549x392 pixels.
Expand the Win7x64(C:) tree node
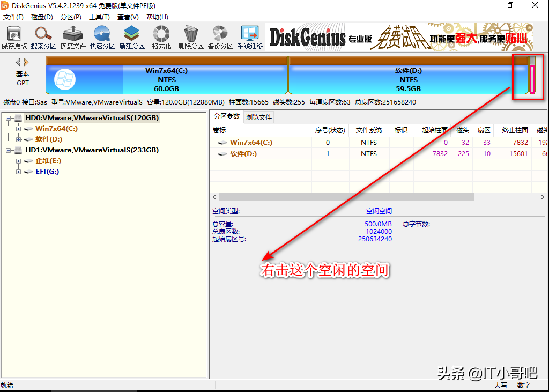coord(18,129)
